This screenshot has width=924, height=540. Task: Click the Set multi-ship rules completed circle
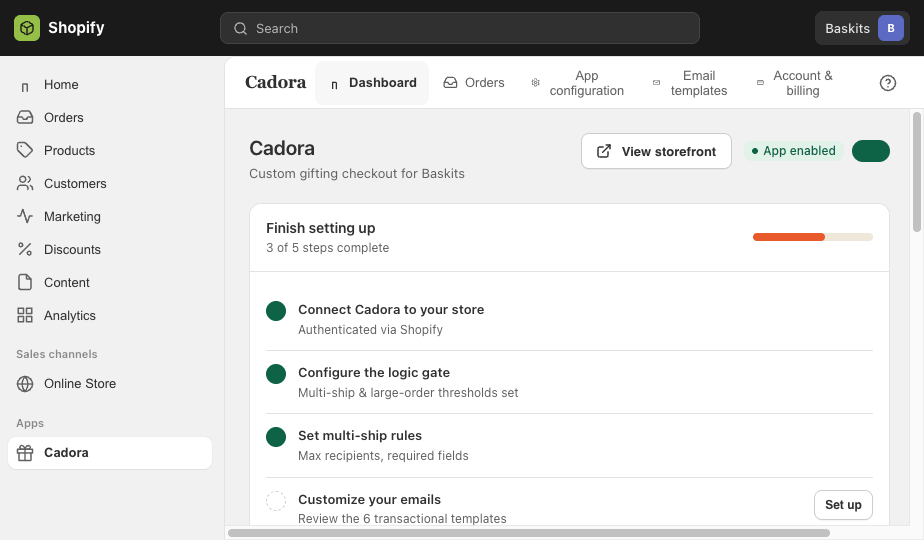click(276, 437)
